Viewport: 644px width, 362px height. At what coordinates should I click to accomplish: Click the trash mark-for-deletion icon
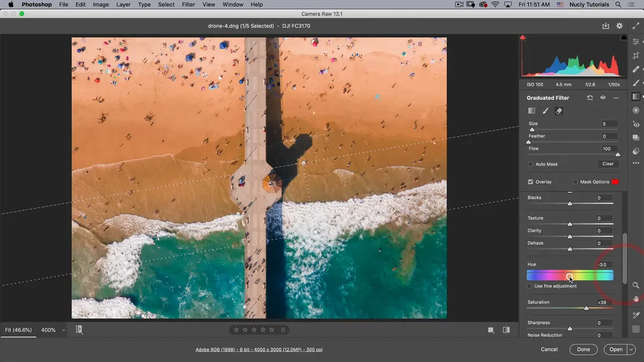pyautogui.click(x=283, y=329)
